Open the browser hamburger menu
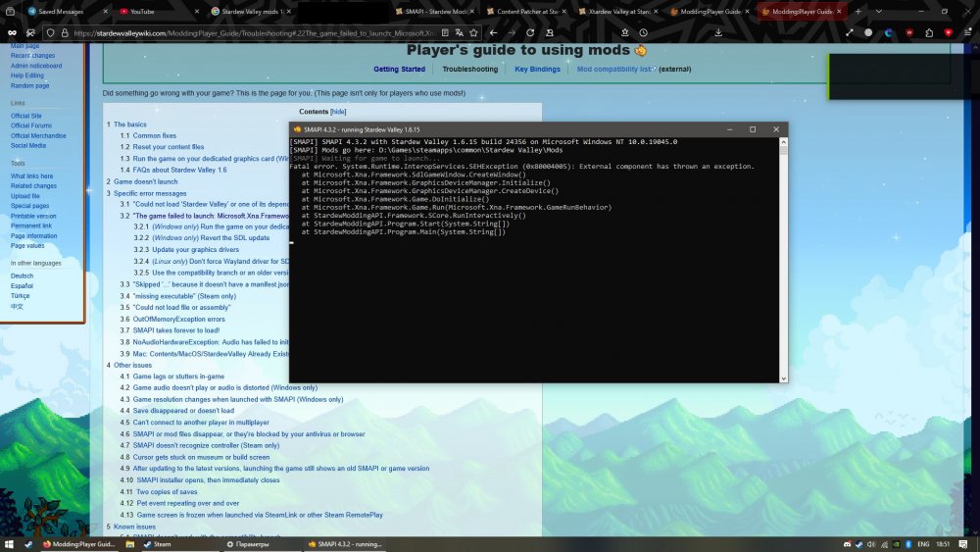980x552 pixels. pyautogui.click(x=967, y=32)
